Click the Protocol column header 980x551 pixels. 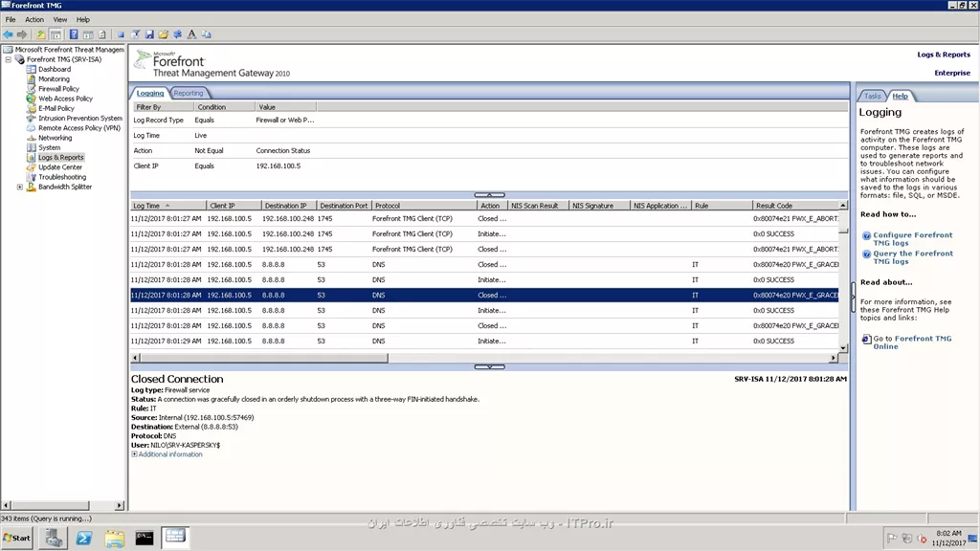(424, 206)
